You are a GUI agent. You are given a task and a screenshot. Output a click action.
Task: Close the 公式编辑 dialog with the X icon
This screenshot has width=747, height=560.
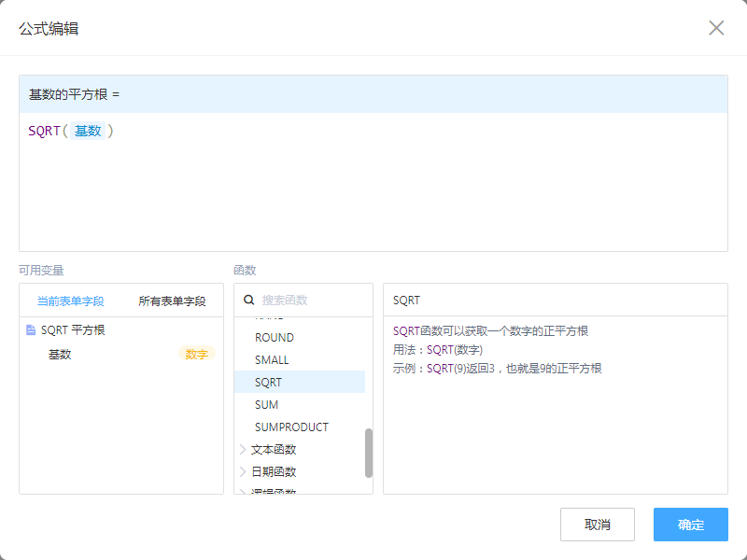pos(716,28)
